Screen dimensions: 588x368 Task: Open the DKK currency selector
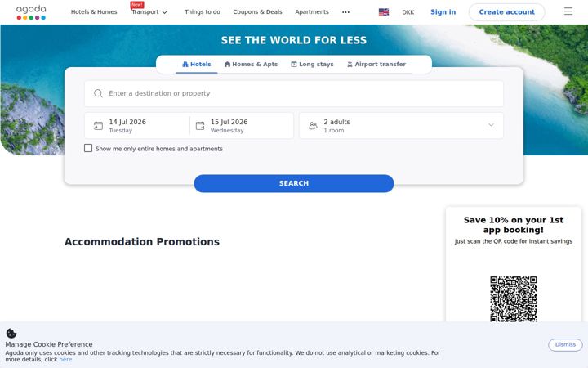[408, 12]
